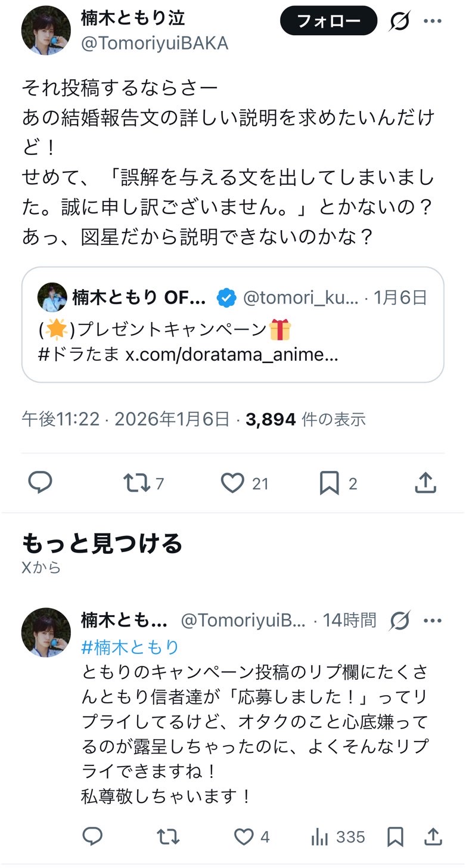Bookmark the main post with 2 bookmarks
This screenshot has width=466, height=868.
tap(329, 483)
